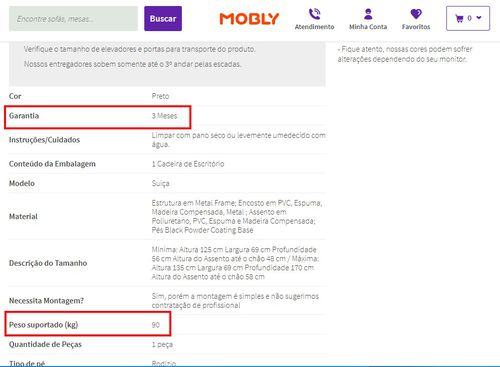Select the Garantia row label

(24, 116)
